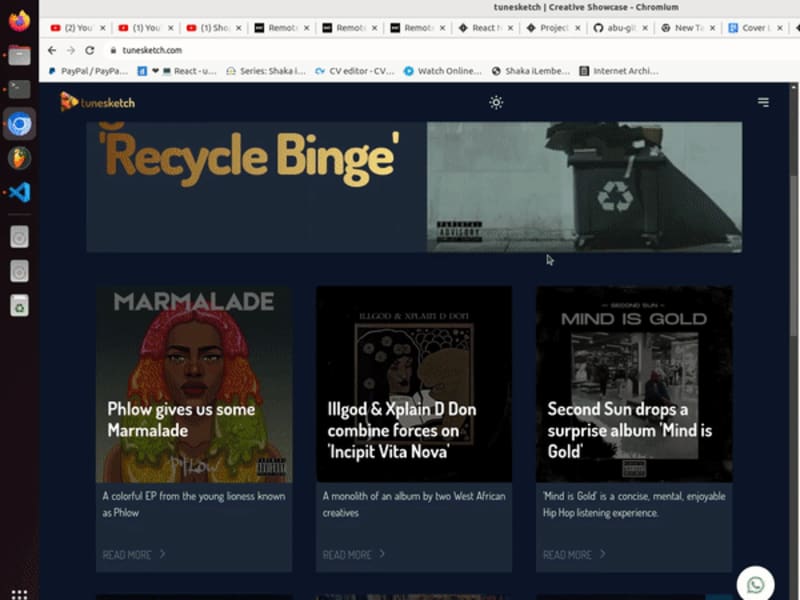Switch to the Chromium dock icon
Viewport: 800px width, 600px height.
19,124
